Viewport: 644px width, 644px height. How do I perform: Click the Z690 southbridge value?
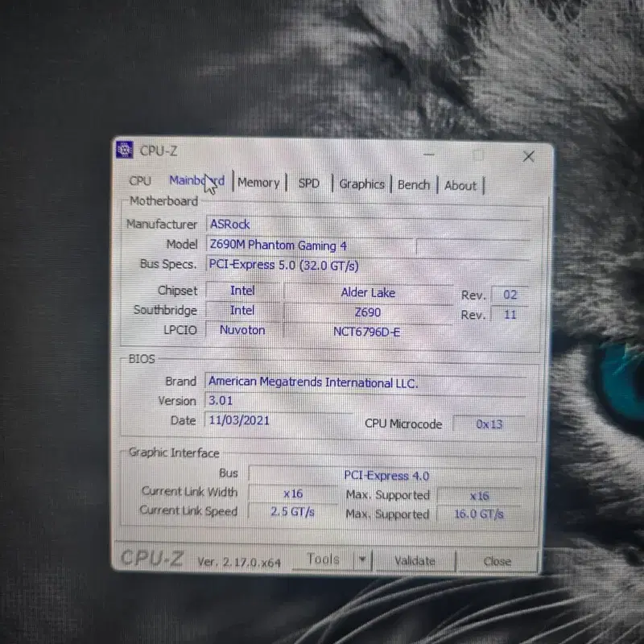pyautogui.click(x=368, y=312)
